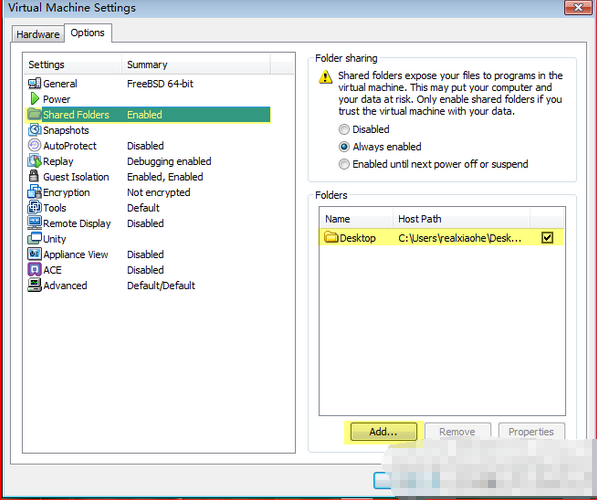
Task: Click the Default/Default summary text
Action: pos(161,286)
